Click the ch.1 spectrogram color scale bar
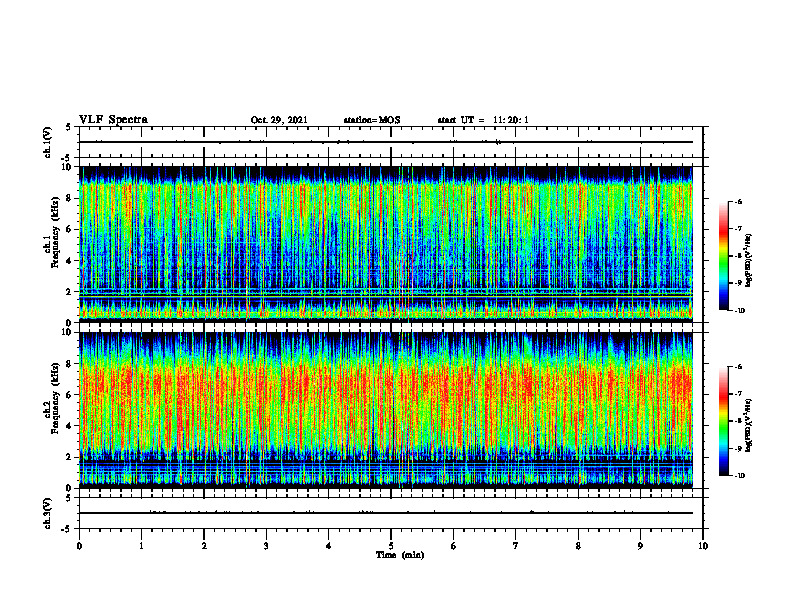Viewport: 792px width, 612px height. pos(723,256)
